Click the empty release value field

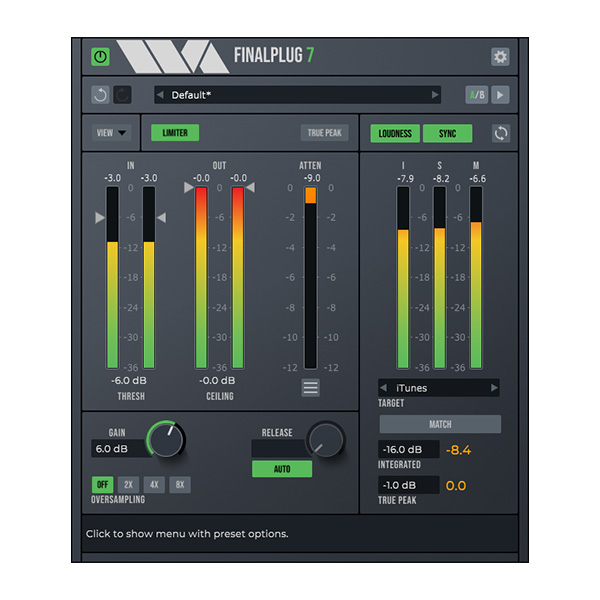(x=281, y=448)
